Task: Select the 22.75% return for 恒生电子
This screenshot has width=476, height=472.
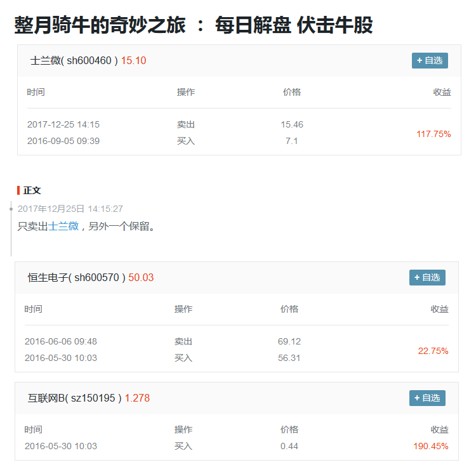Action: click(433, 351)
